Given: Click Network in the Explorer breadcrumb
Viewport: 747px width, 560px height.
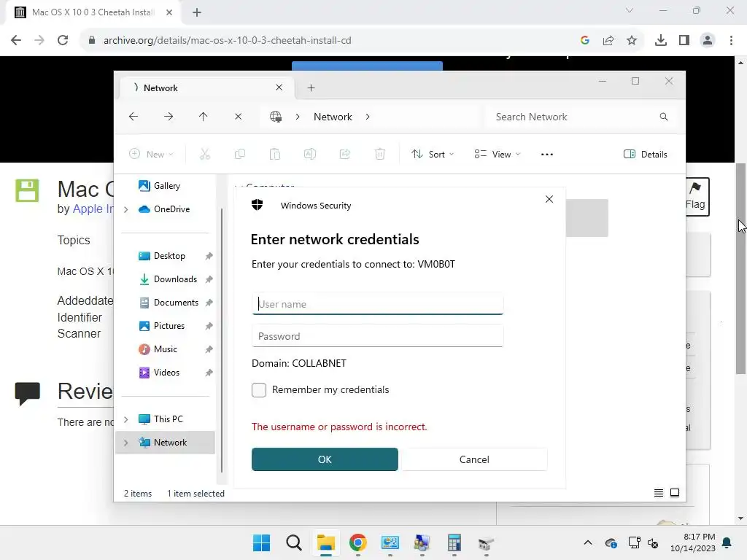Looking at the screenshot, I should 333,117.
